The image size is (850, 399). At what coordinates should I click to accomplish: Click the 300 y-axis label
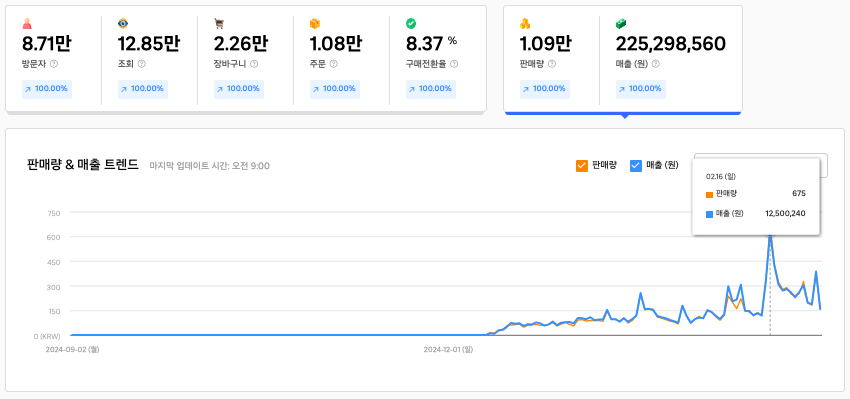(x=54, y=287)
